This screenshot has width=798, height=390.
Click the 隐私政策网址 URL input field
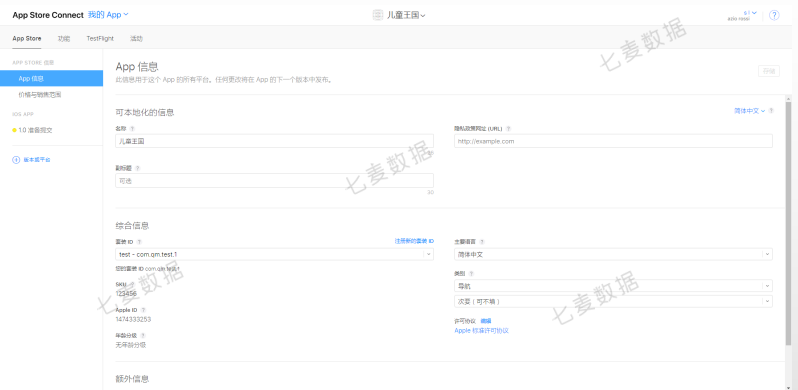(x=613, y=141)
